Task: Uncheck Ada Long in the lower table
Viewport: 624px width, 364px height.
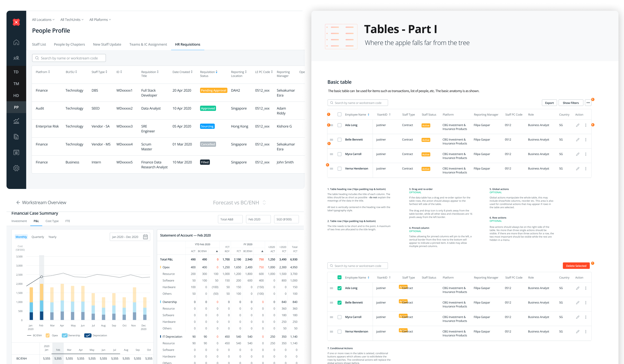Action: tap(340, 288)
